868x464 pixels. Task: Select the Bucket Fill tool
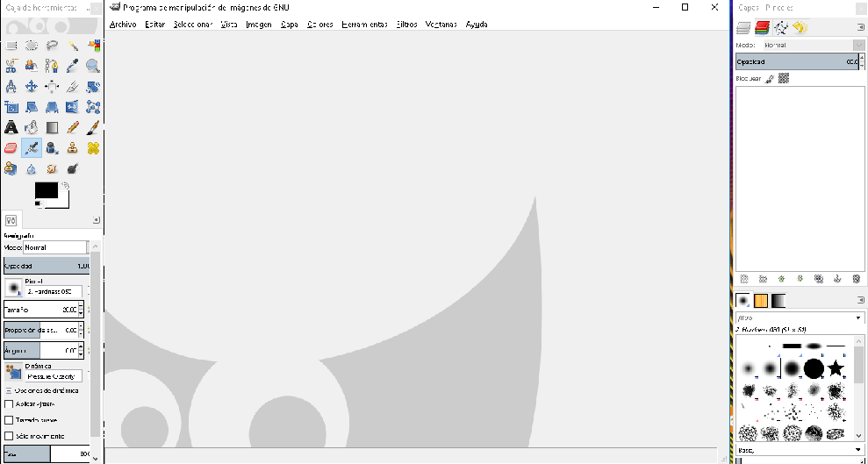click(32, 127)
